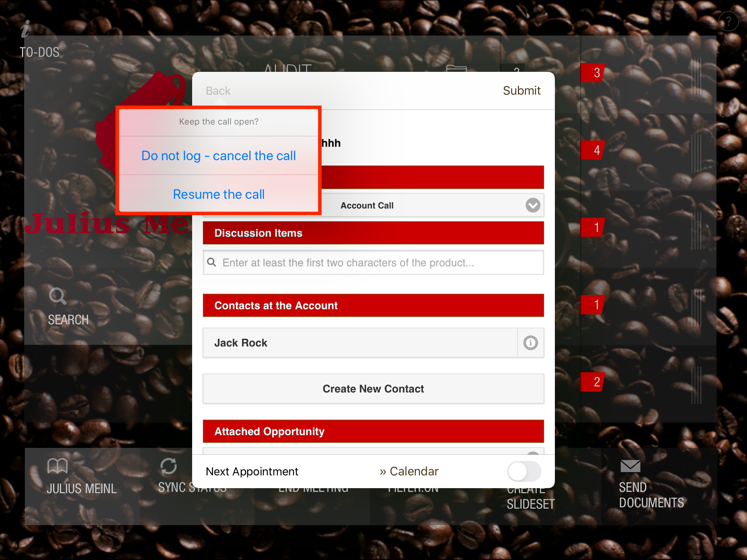Select "Resume the call" option
This screenshot has height=560, width=747.
219,194
